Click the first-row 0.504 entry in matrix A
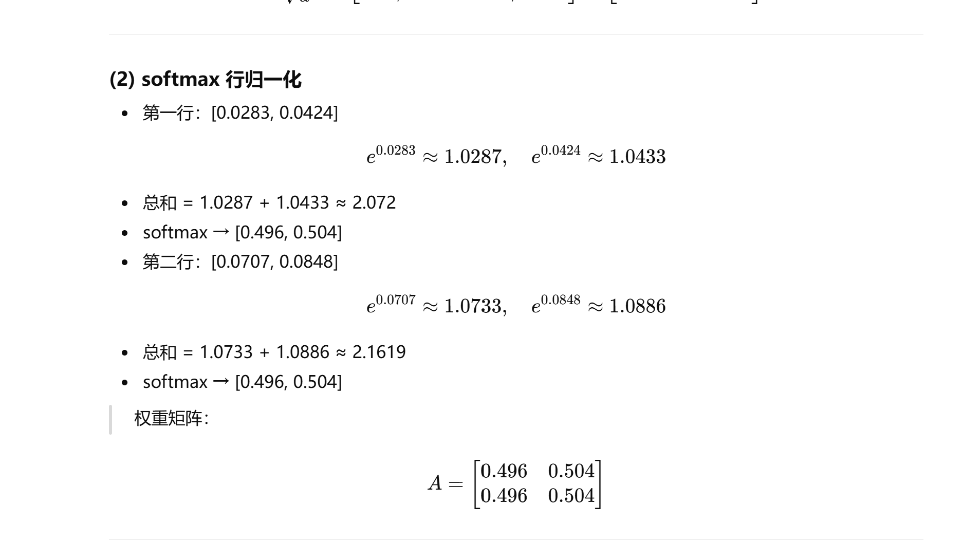Image resolution: width=962 pixels, height=560 pixels. 571,471
